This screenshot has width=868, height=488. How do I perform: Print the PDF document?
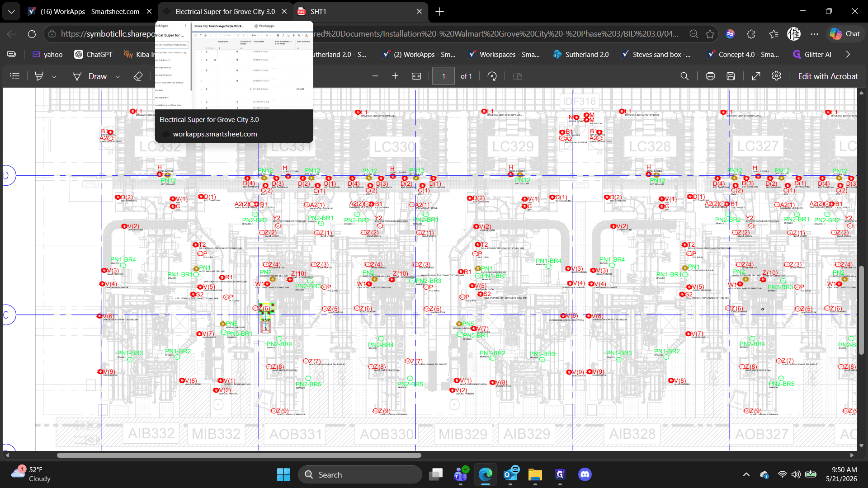[x=710, y=76]
